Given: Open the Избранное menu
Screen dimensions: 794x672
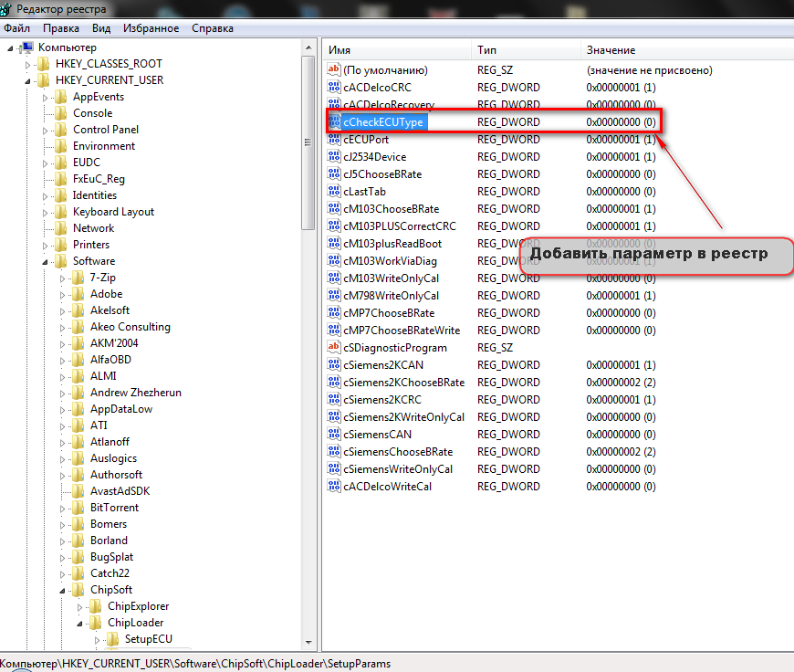Looking at the screenshot, I should (x=151, y=28).
